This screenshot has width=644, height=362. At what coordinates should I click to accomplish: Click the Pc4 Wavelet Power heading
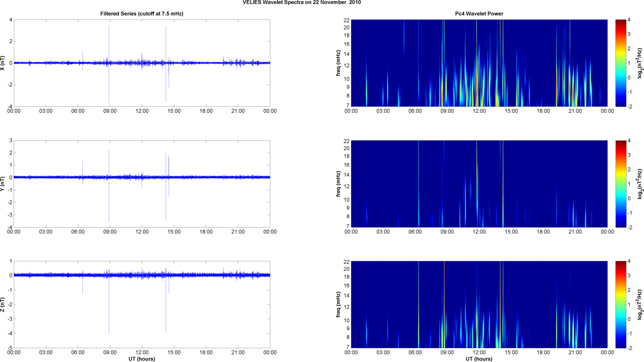[479, 14]
